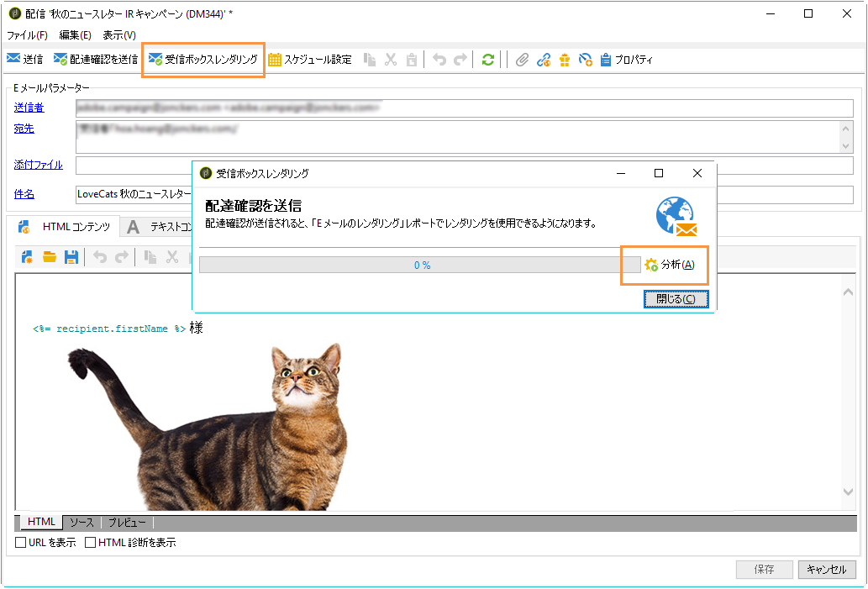Click the キャンセル (Cancel) button

(827, 569)
